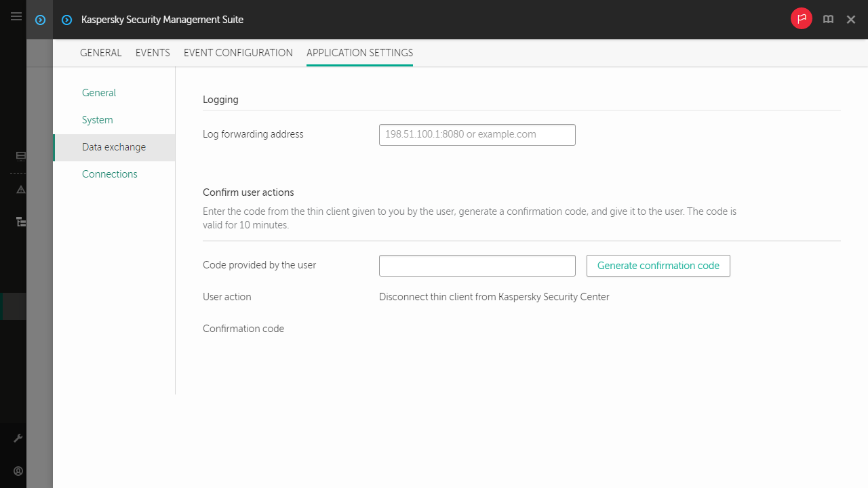Select the Data exchange section
Image resolution: width=868 pixels, height=488 pixels.
[113, 147]
